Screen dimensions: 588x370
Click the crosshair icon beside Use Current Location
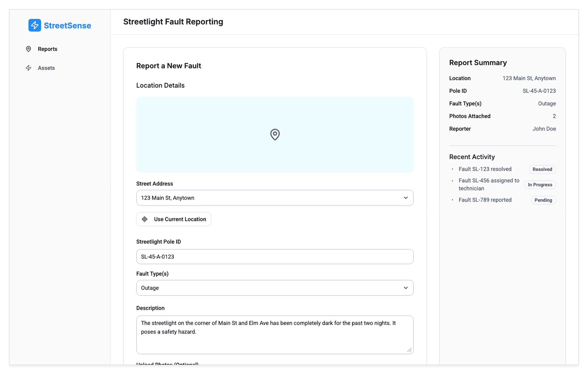pos(145,219)
